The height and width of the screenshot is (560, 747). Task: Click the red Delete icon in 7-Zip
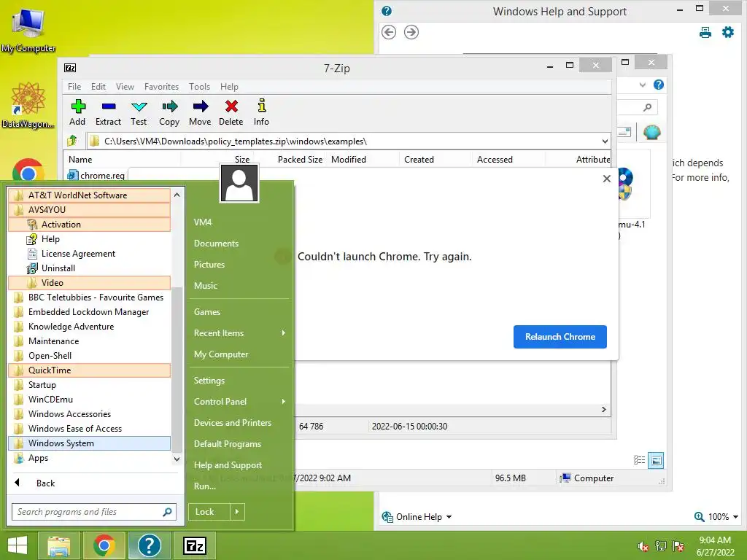tap(231, 112)
